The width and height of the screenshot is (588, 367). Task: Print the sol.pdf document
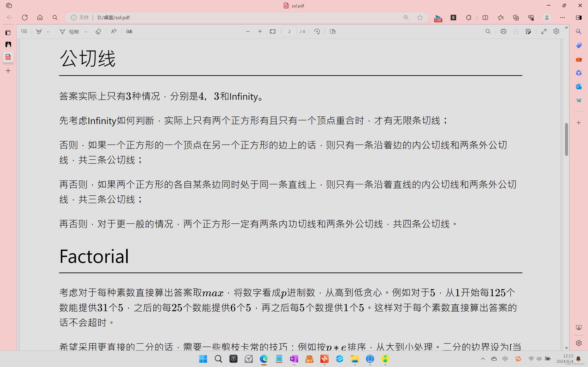point(503,31)
